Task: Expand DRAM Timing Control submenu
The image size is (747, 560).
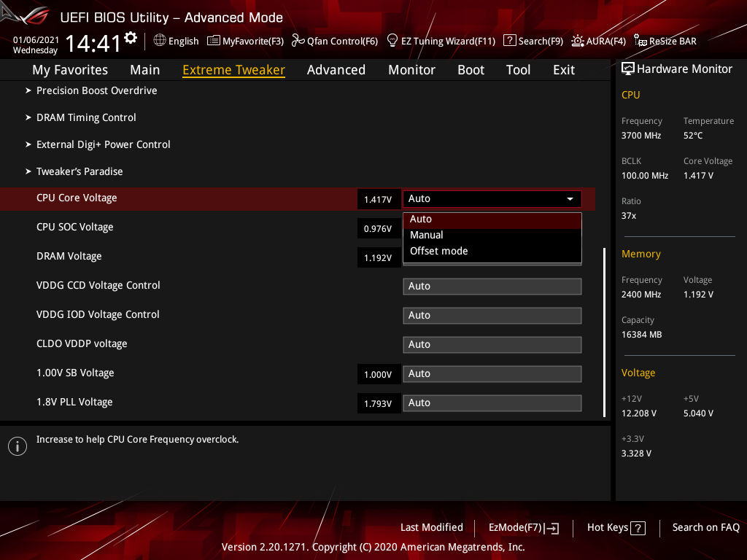Action: coord(86,117)
